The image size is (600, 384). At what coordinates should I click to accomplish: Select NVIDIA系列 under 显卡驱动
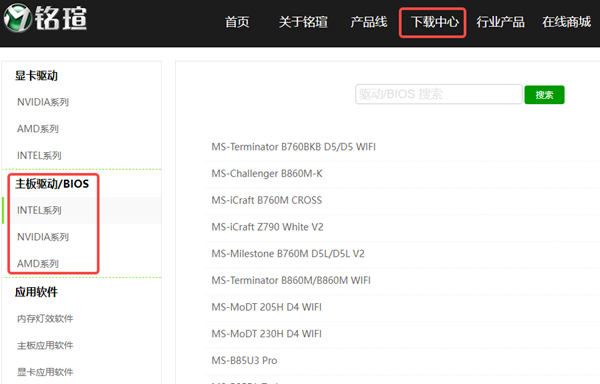pyautogui.click(x=43, y=102)
